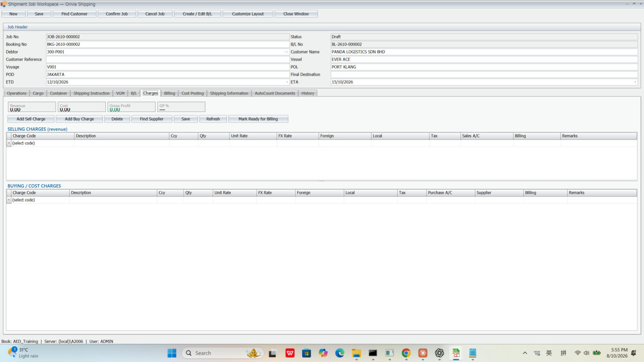Click Customize Layout button
This screenshot has width=644, height=362.
click(248, 14)
